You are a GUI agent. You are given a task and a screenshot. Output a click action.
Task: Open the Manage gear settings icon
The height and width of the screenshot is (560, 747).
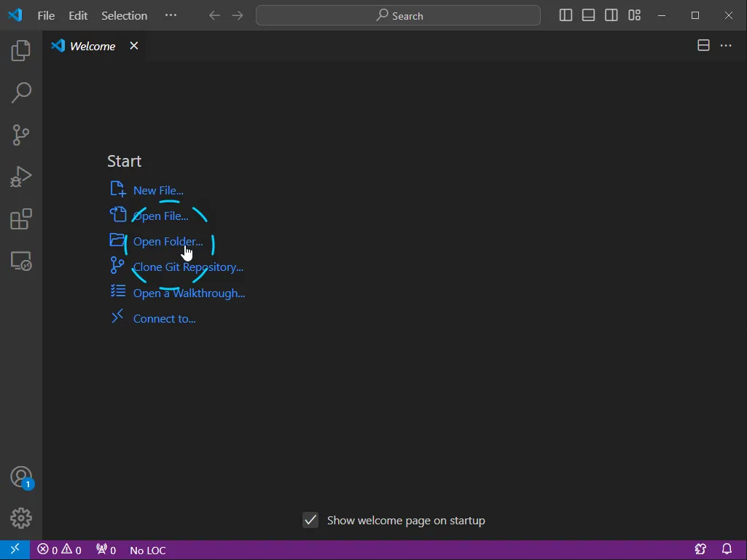tap(21, 518)
